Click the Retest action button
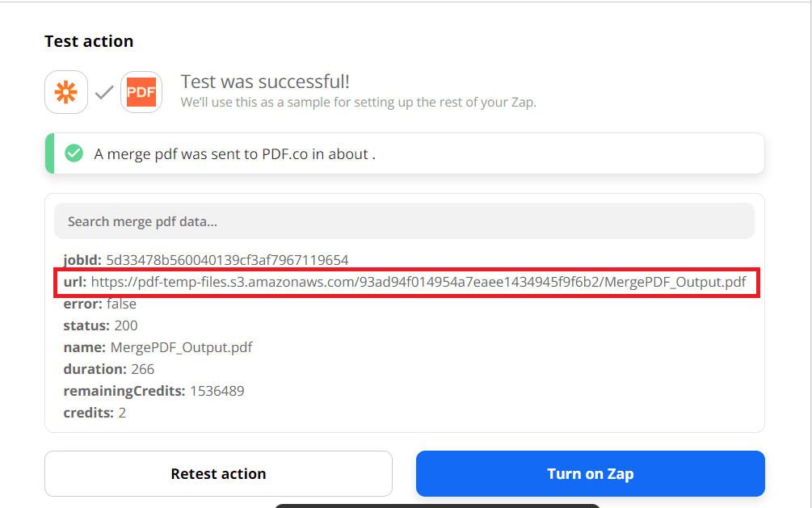Image resolution: width=812 pixels, height=508 pixels. (x=218, y=473)
